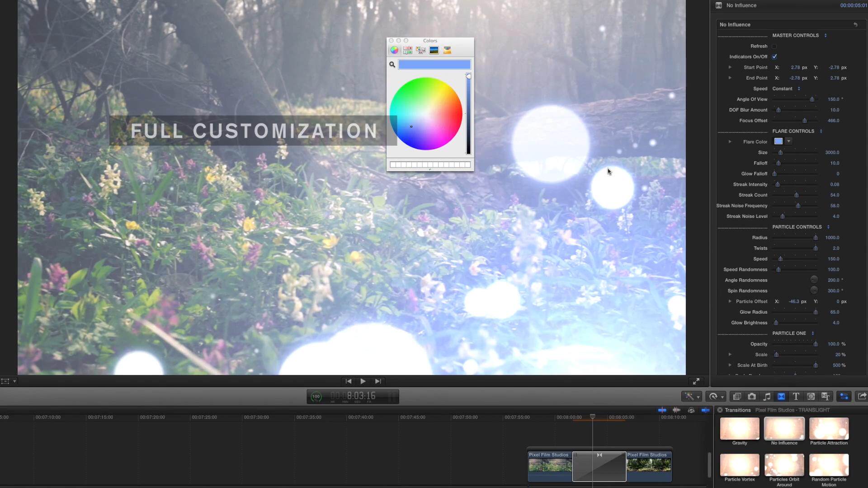Show the Photos browser camera icon

tap(751, 397)
